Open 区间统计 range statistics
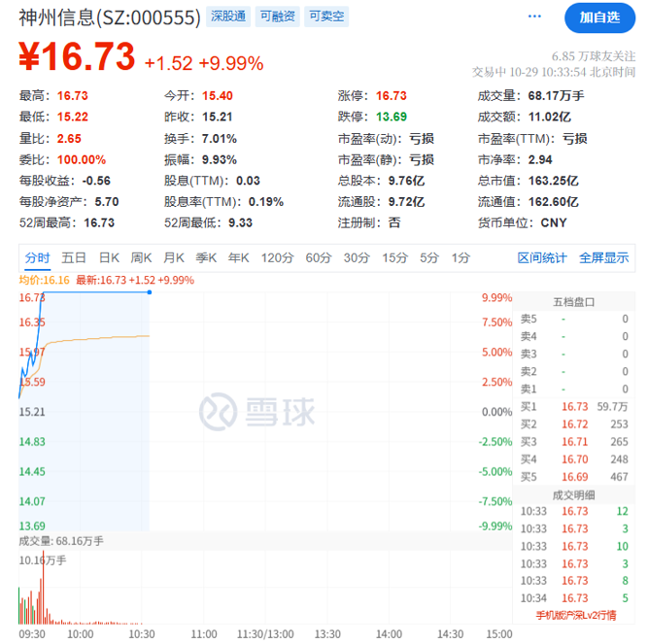Screen dimensions: 648x644 (x=541, y=257)
